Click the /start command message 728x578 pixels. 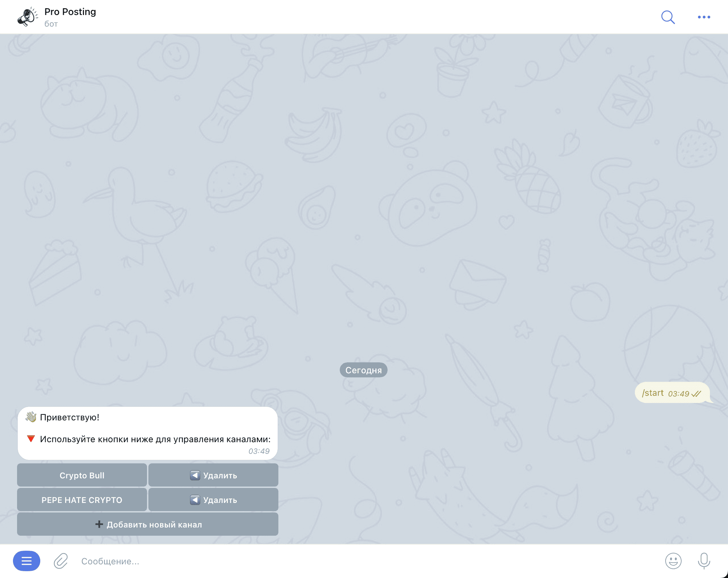coord(653,393)
